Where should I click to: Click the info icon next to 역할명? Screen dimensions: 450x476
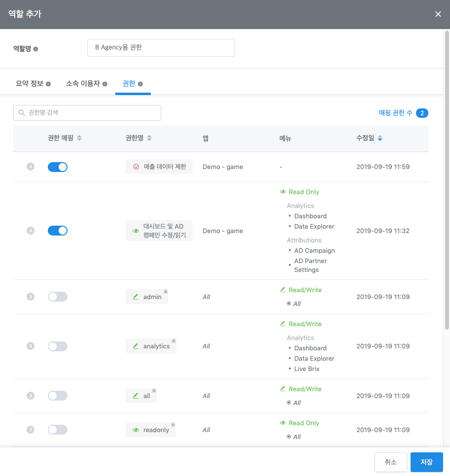tap(36, 49)
